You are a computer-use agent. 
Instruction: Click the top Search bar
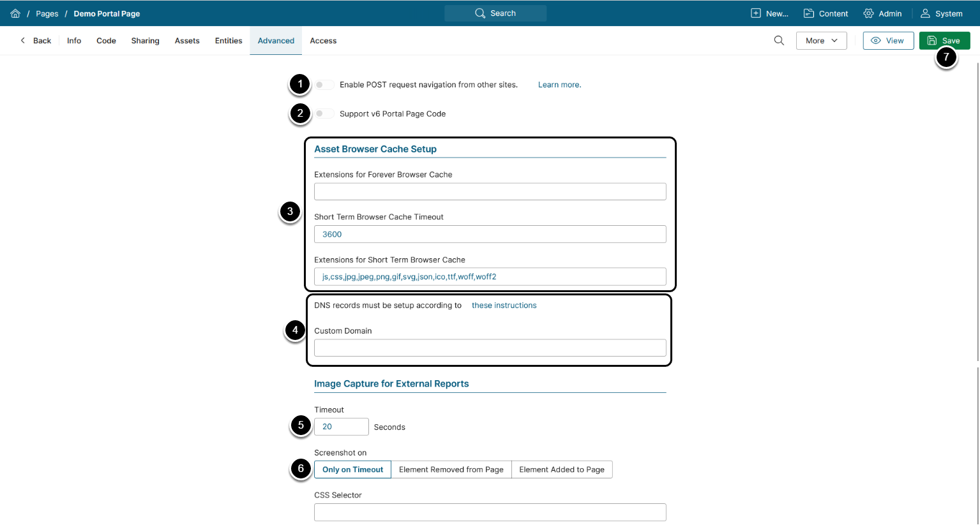point(495,13)
